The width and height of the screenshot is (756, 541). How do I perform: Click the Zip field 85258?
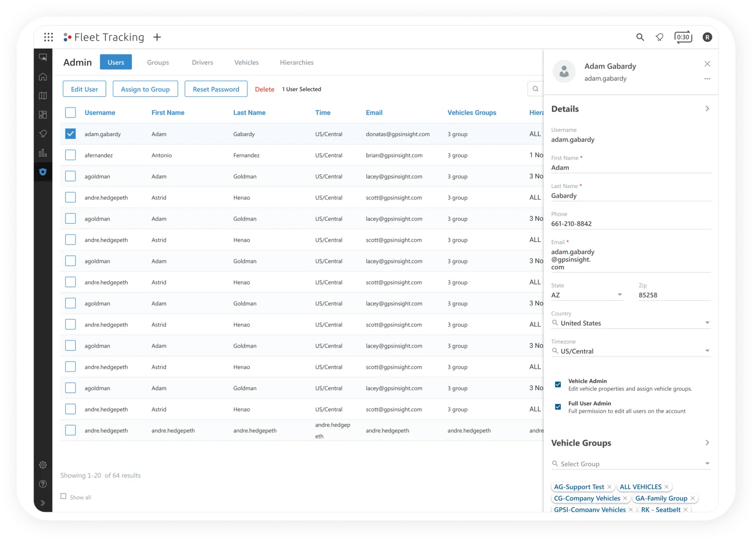pos(675,295)
